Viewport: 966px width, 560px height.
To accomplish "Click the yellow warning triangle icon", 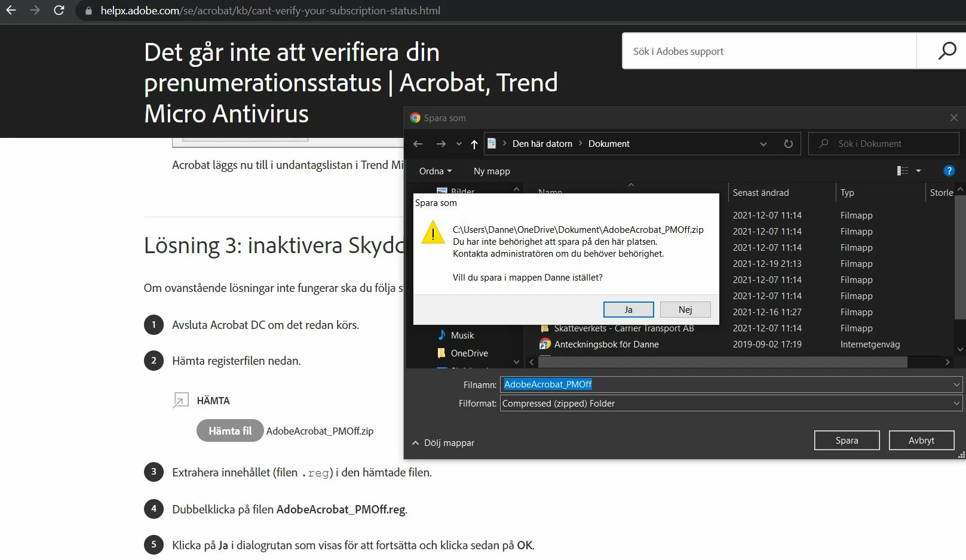I will click(433, 233).
